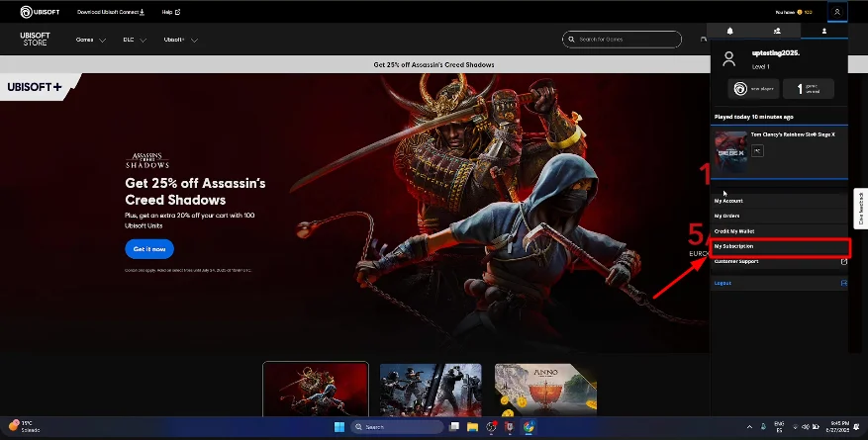Click the user avatar beside uptesting2025
Viewport: 868px width, 440px height.
pyautogui.click(x=729, y=58)
